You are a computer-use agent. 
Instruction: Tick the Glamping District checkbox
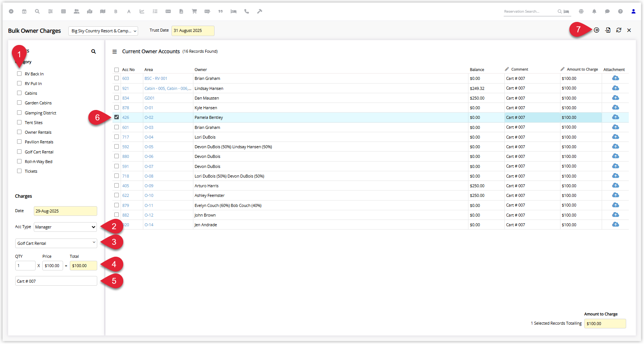[x=19, y=113]
